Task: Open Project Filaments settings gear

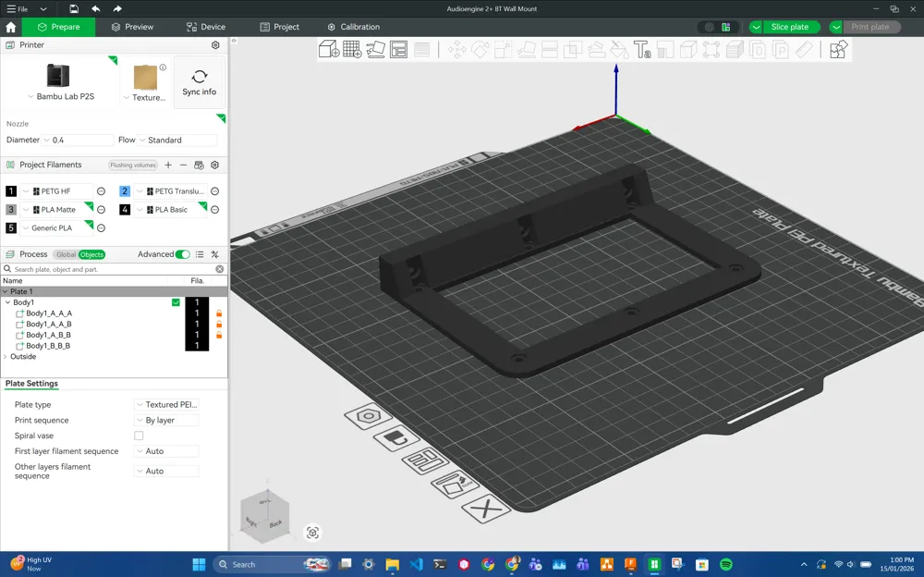Action: 215,166
